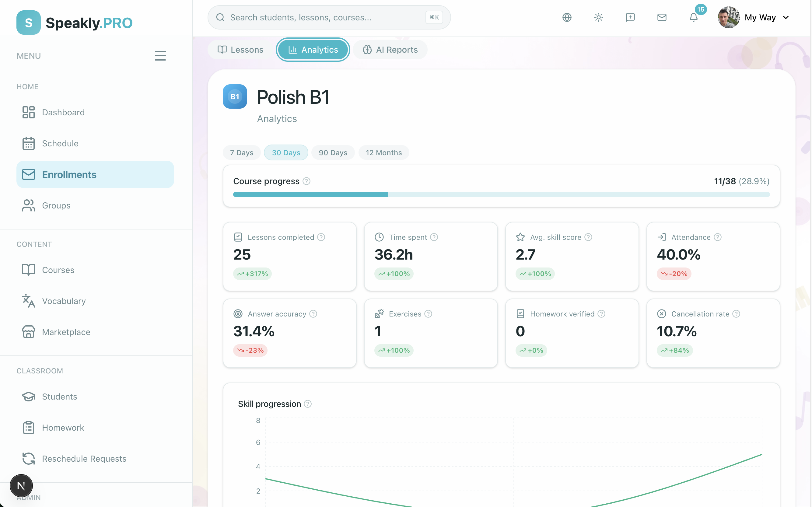Click the +84% cancellation trend badge
This screenshot has width=812, height=507.
coord(674,350)
